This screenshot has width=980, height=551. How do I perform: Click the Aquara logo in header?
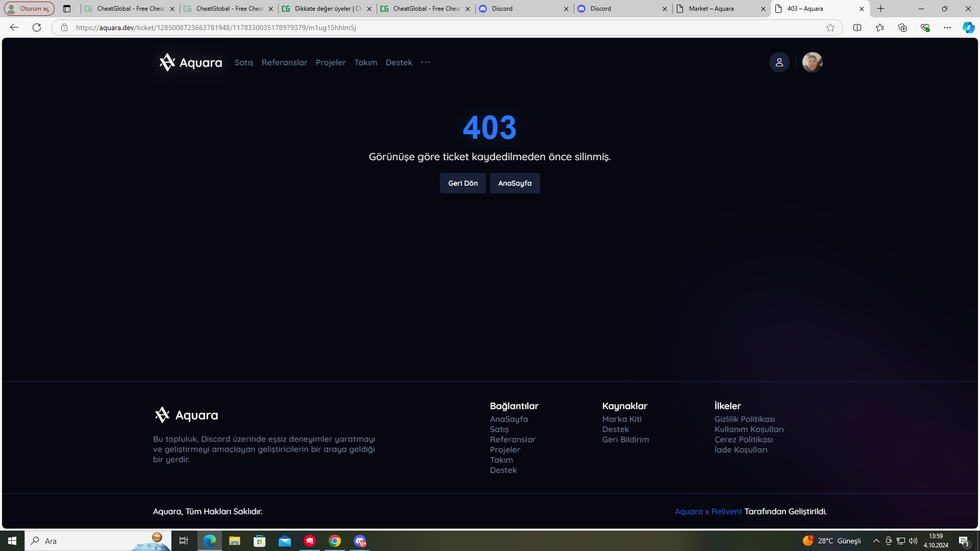pyautogui.click(x=190, y=62)
